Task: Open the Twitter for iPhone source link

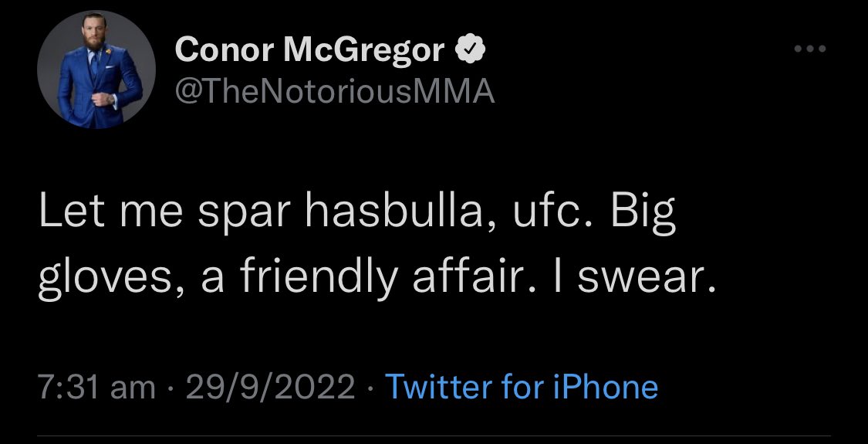Action: [x=522, y=386]
